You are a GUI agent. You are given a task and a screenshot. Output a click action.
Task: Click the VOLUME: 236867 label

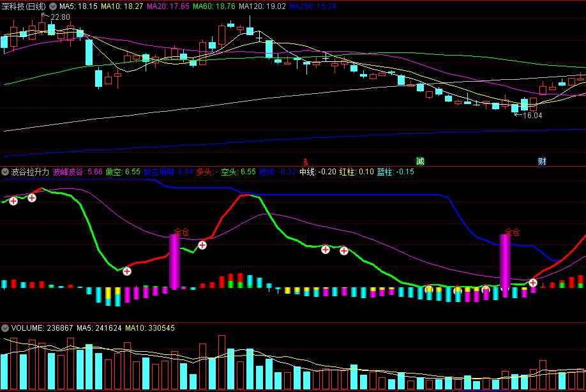(42, 328)
